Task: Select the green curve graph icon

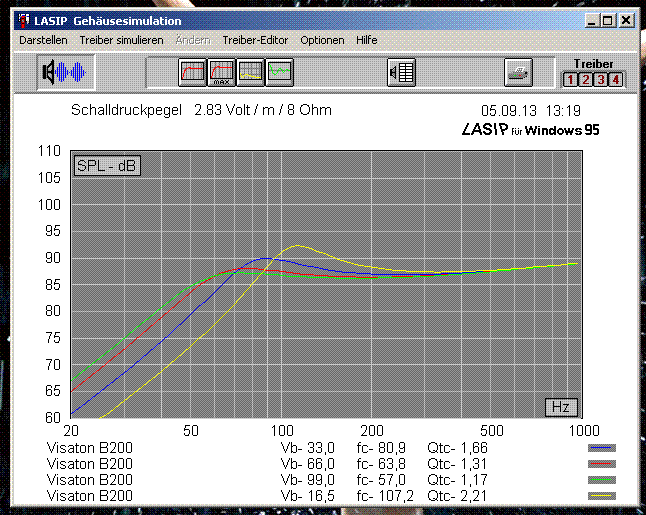Action: coord(280,72)
